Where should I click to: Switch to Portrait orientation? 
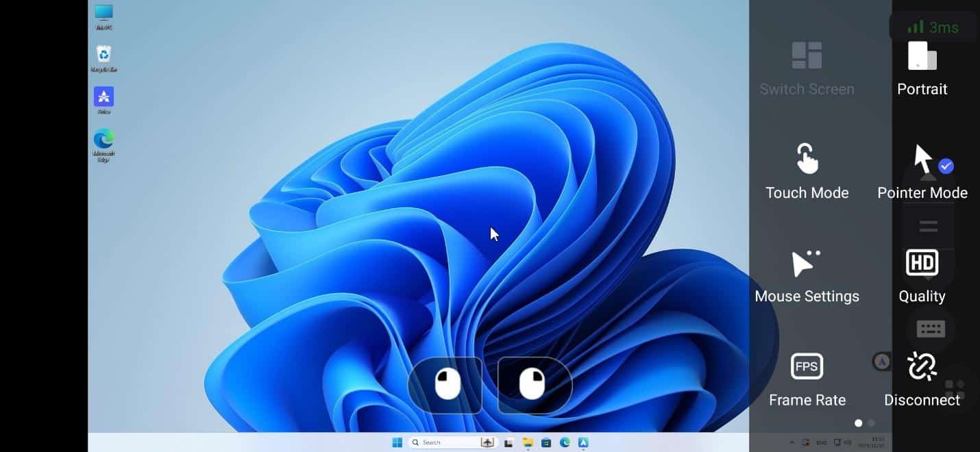tap(922, 68)
